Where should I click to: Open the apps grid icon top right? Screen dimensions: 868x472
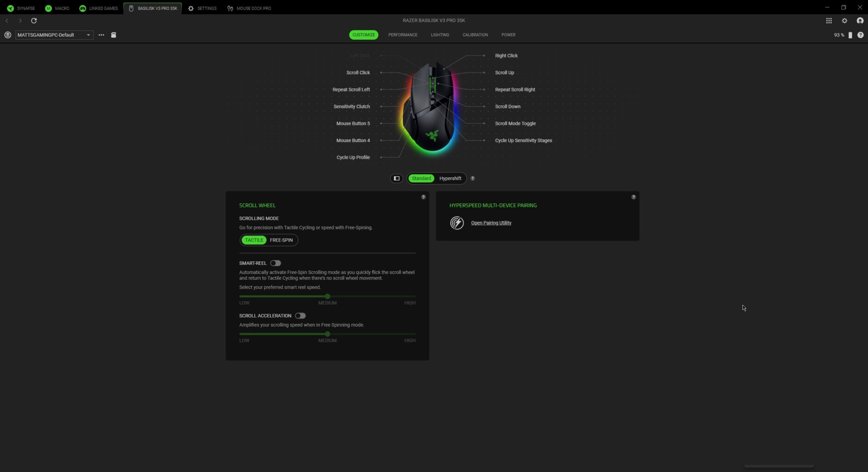point(829,20)
